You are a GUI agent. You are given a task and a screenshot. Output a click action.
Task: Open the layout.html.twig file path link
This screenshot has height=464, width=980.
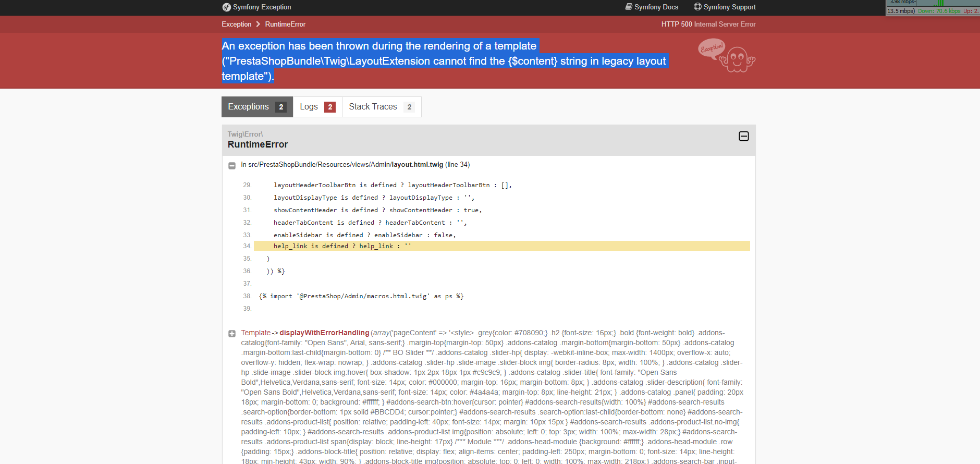(346, 165)
